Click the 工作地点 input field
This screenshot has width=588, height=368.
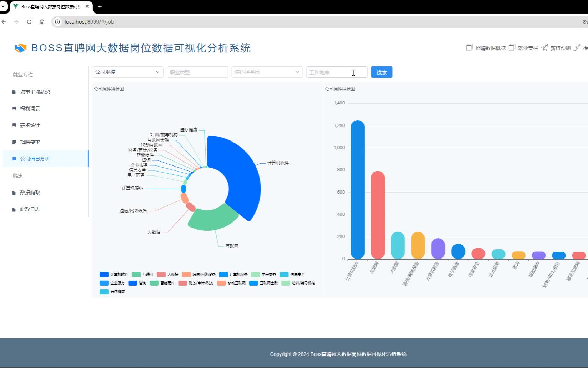pyautogui.click(x=337, y=72)
